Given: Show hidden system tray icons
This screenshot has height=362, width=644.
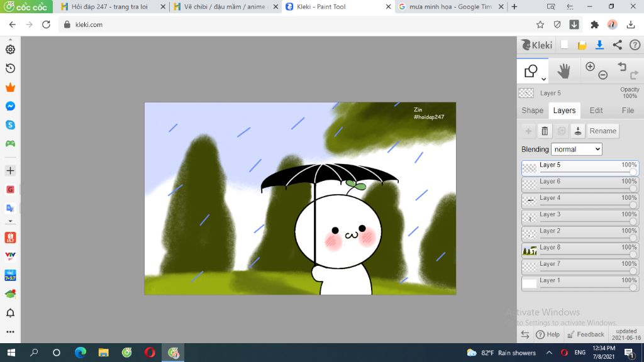Looking at the screenshot, I should click(x=549, y=353).
